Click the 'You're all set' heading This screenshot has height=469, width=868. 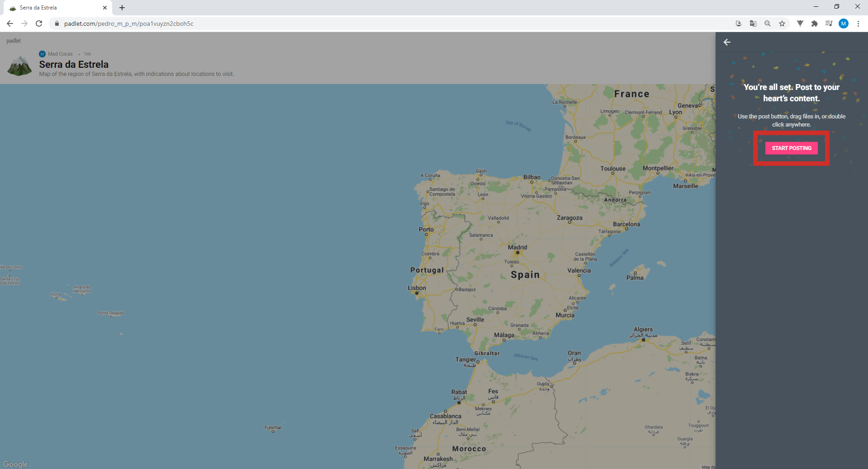(x=791, y=93)
